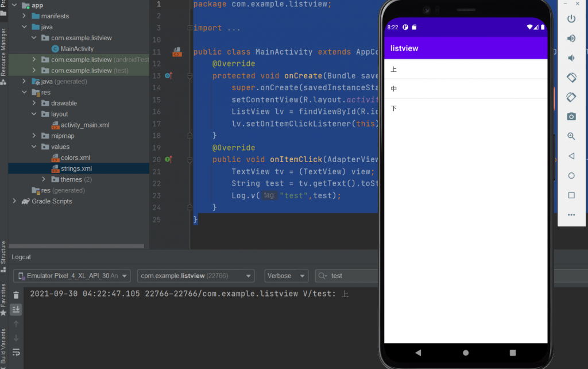
Task: Collapse the app module node
Action: (14, 5)
